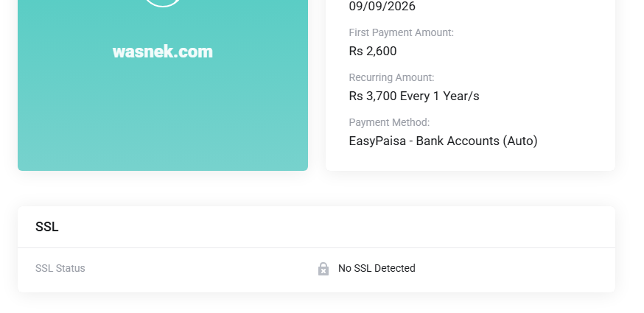Click the No SSL Detected status text
644x313 pixels.
(377, 268)
